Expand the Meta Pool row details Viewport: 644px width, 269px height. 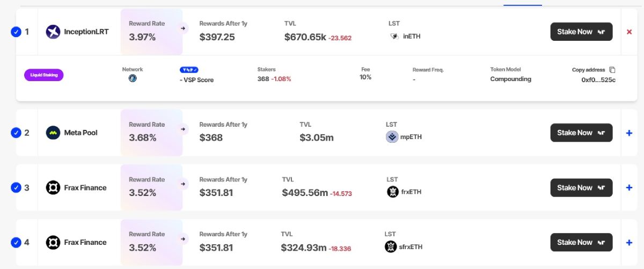click(629, 133)
